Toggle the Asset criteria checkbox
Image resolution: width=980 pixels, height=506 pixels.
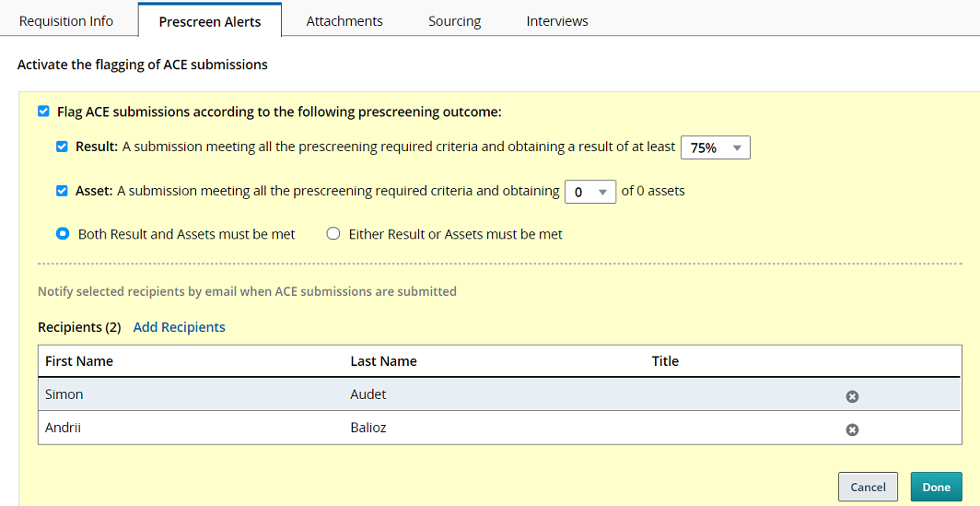tap(62, 191)
